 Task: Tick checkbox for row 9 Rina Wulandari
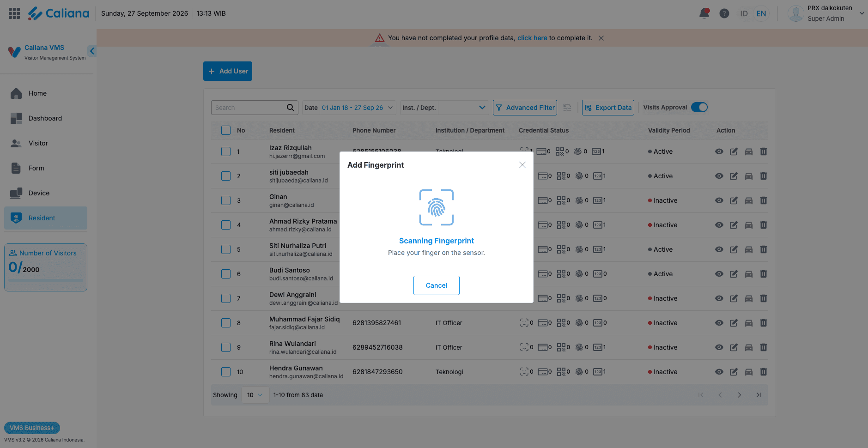[226, 347]
